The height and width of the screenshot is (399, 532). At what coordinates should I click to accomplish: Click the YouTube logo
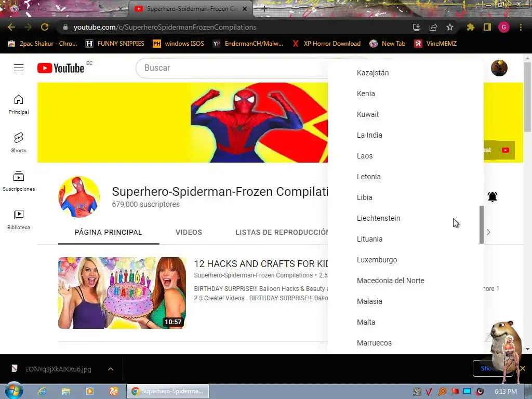(x=61, y=68)
